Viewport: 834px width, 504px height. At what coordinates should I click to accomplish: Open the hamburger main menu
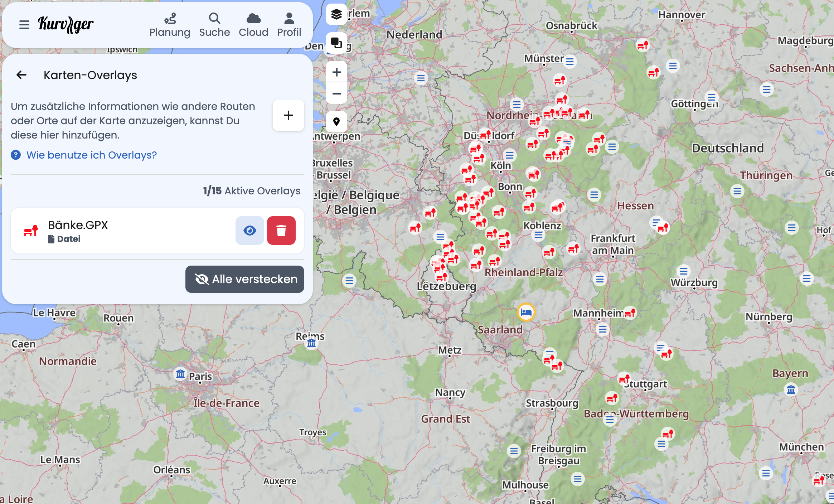point(24,25)
